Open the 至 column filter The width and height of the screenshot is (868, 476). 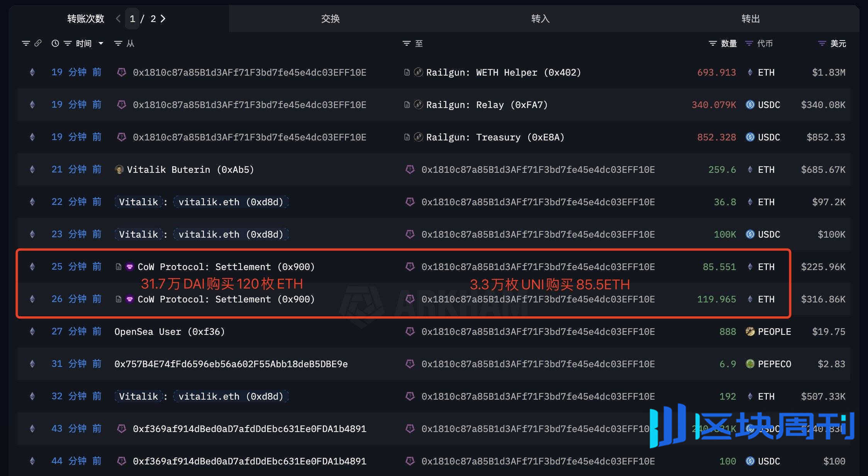click(x=406, y=43)
